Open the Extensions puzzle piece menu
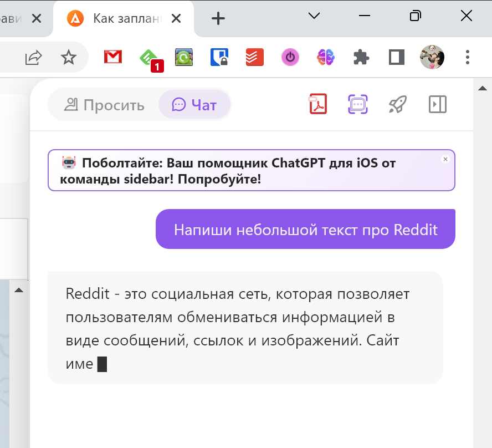This screenshot has height=448, width=492. (361, 58)
